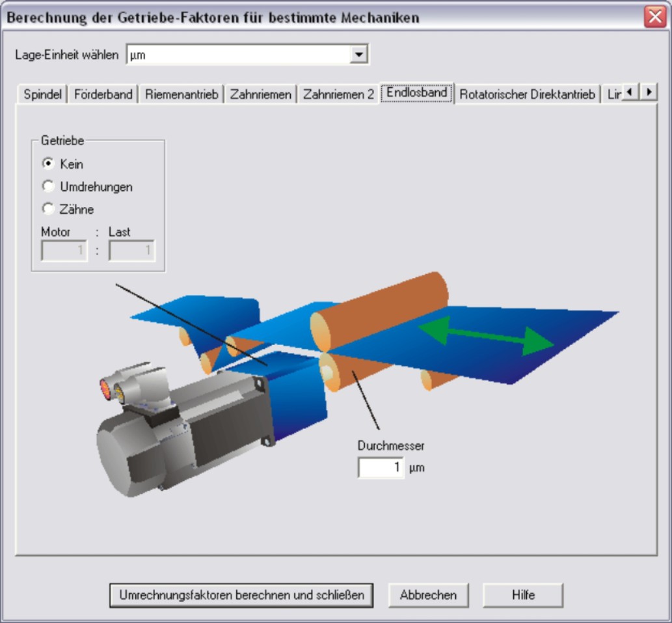Screen dimensions: 672x623
Task: Switch to the Spindel tab
Action: [43, 94]
